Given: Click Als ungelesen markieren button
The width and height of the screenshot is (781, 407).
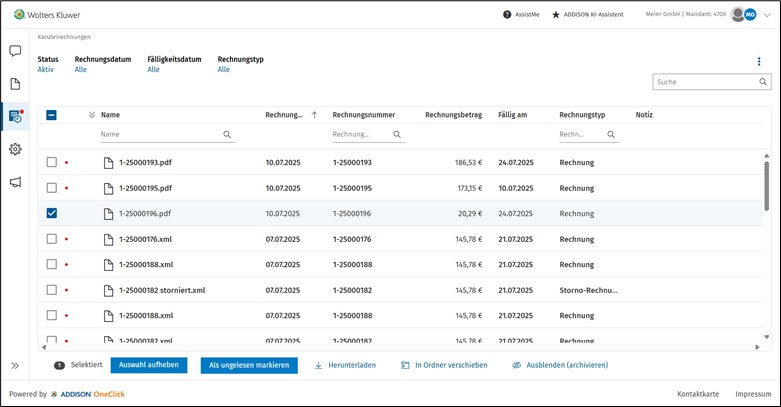Looking at the screenshot, I should (x=249, y=365).
